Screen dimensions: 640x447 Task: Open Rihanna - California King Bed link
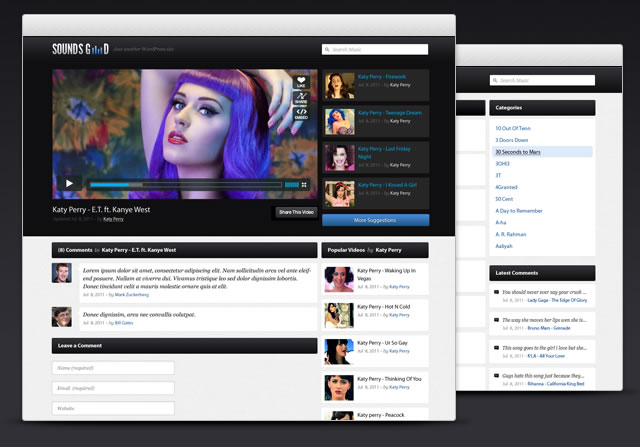coord(556,384)
